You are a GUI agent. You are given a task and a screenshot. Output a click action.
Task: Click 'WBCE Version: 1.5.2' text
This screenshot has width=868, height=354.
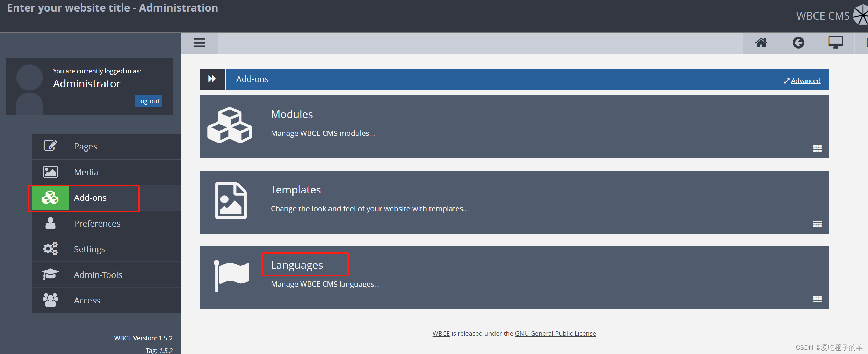(143, 338)
